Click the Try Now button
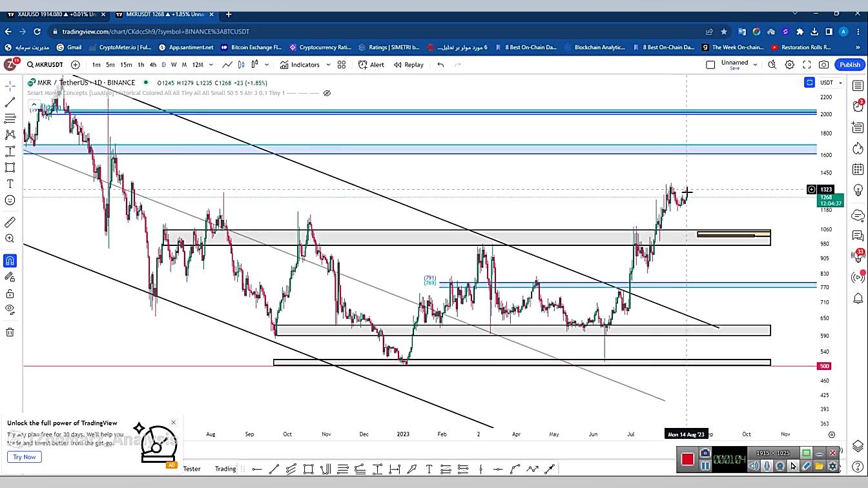 [25, 456]
